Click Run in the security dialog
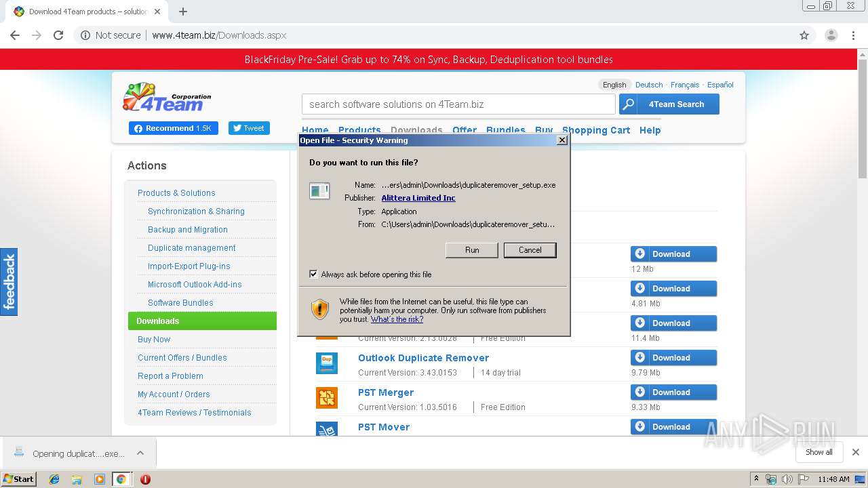 coord(472,250)
